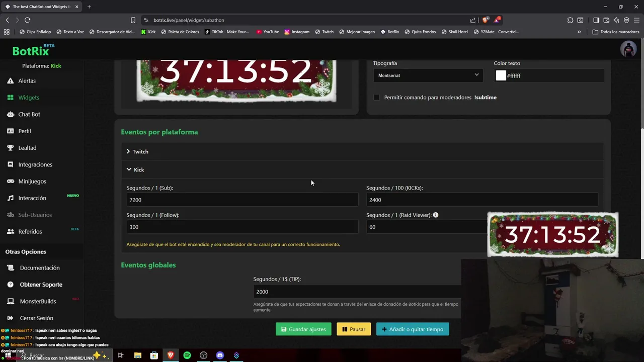Toggle the browser sidebar panel icon
The height and width of the screenshot is (362, 644).
(x=596, y=20)
